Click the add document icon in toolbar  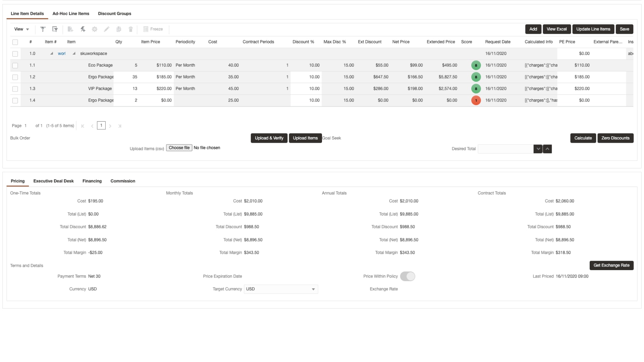70,29
